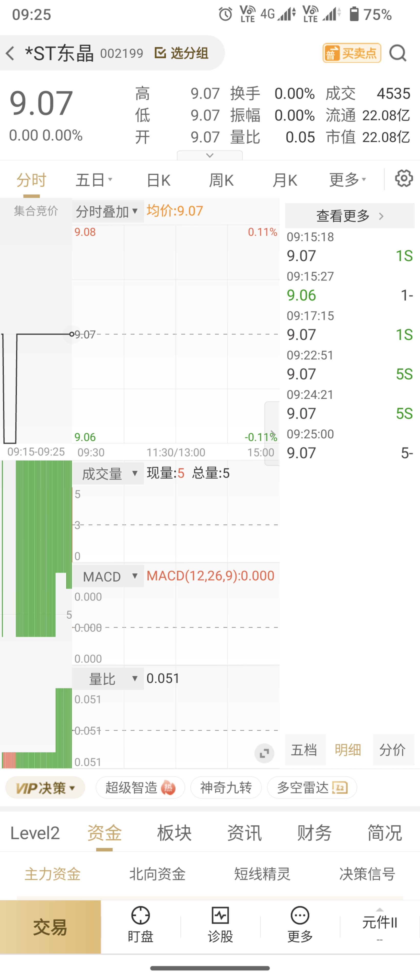Tap the 9.07 price marker on intraday chart
The width and height of the screenshot is (420, 980).
coord(85,335)
